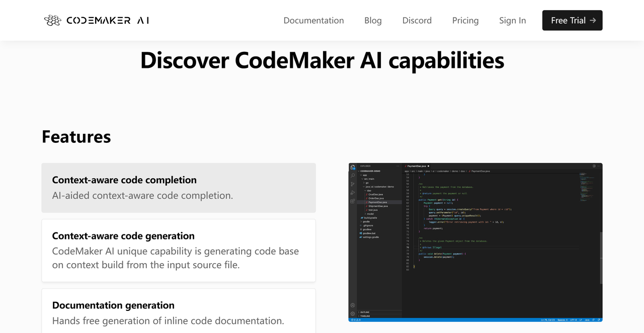
Task: Open the VS Code demo screenshot image
Action: [x=475, y=242]
